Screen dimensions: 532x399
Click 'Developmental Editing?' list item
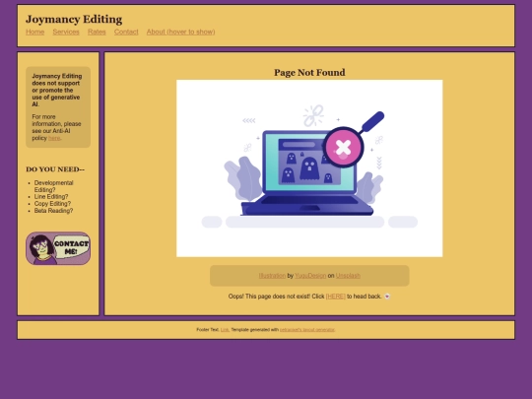pos(53,186)
